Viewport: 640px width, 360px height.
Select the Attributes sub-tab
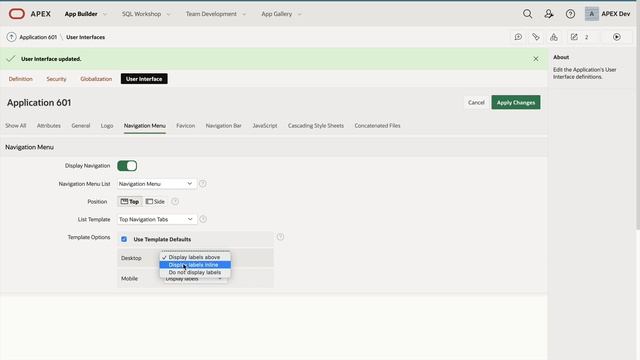pos(49,126)
